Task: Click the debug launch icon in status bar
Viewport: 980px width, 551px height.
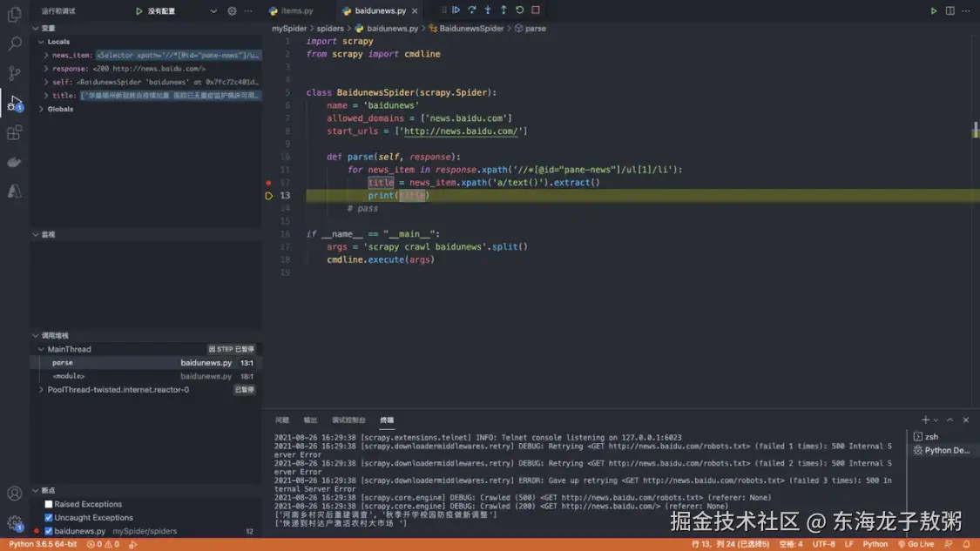Action: coord(133,544)
